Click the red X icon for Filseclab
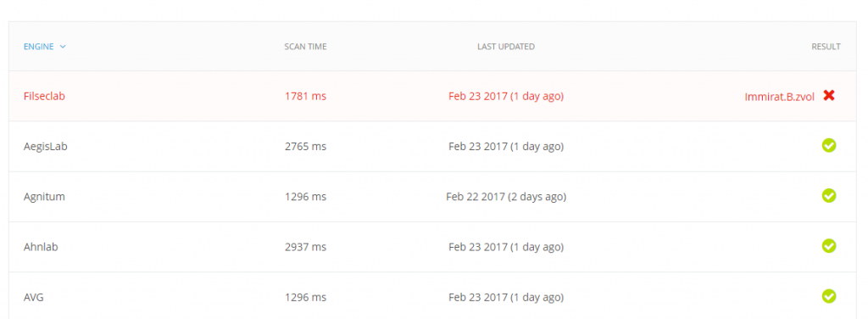Screen dimensions: 868x319 point(829,95)
